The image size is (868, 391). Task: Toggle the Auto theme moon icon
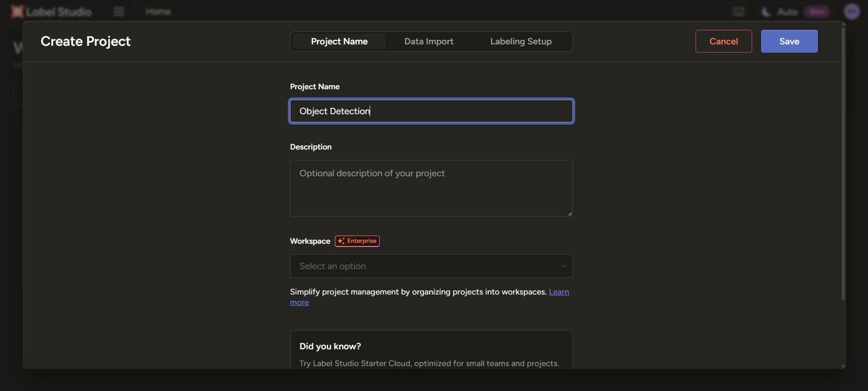(x=766, y=12)
